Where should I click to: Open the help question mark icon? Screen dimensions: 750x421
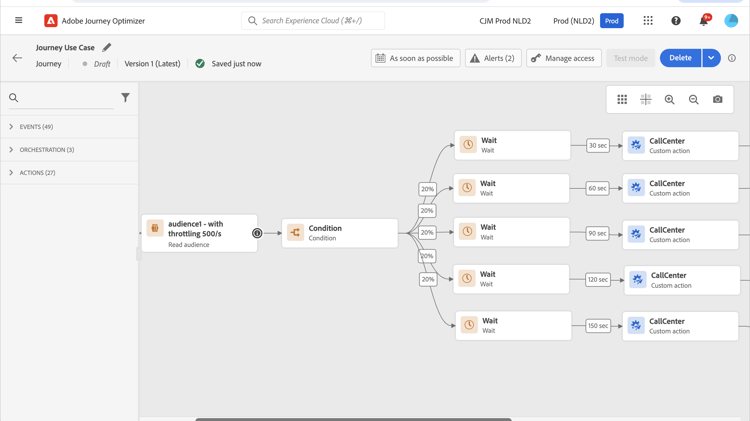click(676, 20)
